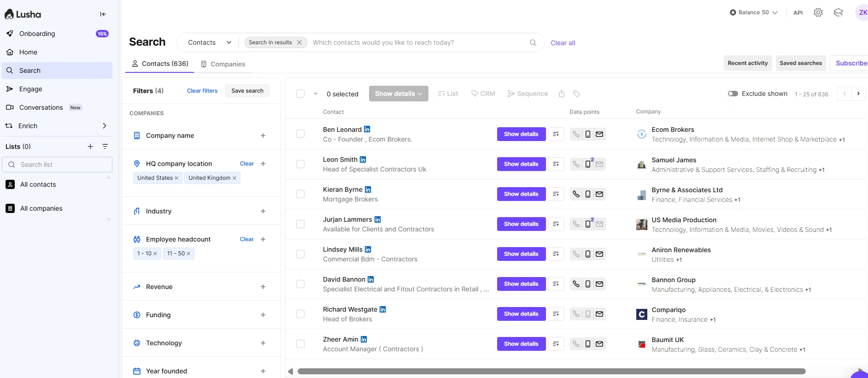
Task: Click the search magnifier icon
Action: pyautogui.click(x=533, y=43)
